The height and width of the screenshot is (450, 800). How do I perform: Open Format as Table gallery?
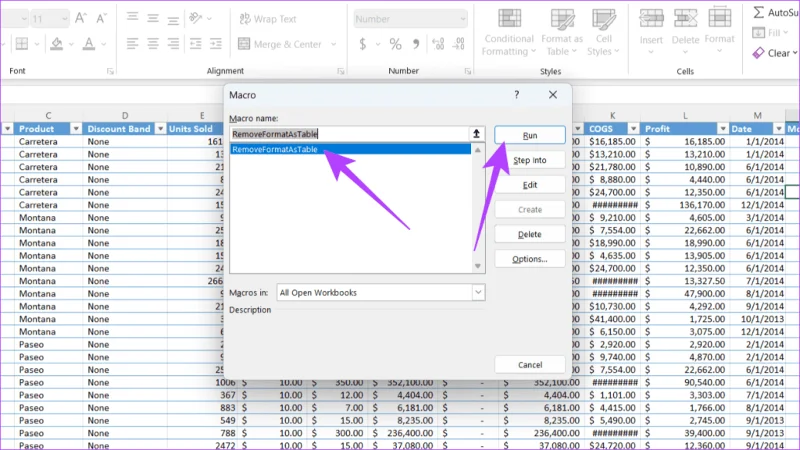[562, 33]
